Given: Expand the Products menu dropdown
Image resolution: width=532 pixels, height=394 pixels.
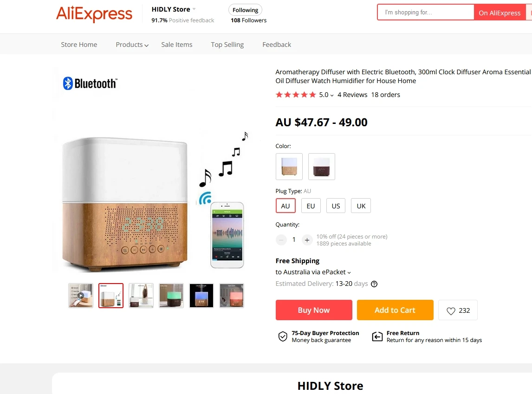Looking at the screenshot, I should (132, 45).
